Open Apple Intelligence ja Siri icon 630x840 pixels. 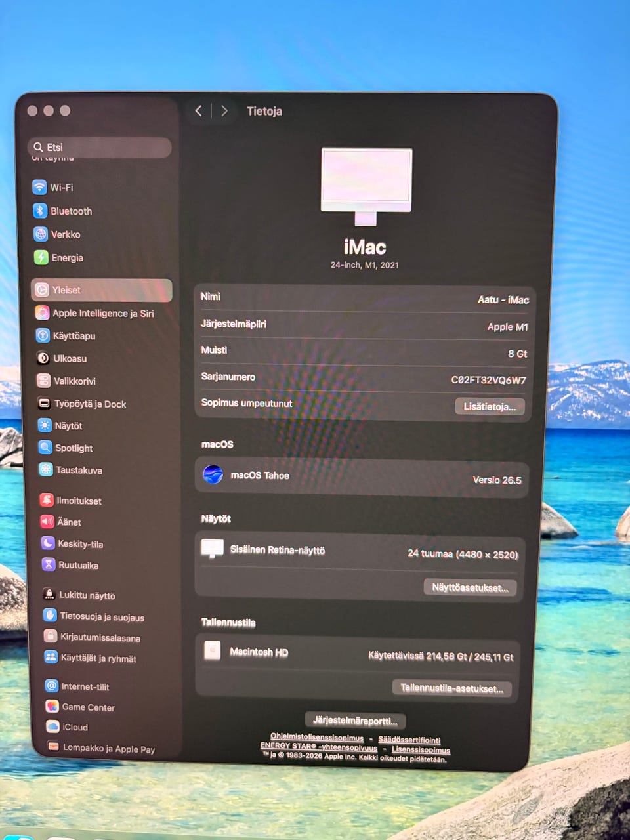[x=43, y=313]
